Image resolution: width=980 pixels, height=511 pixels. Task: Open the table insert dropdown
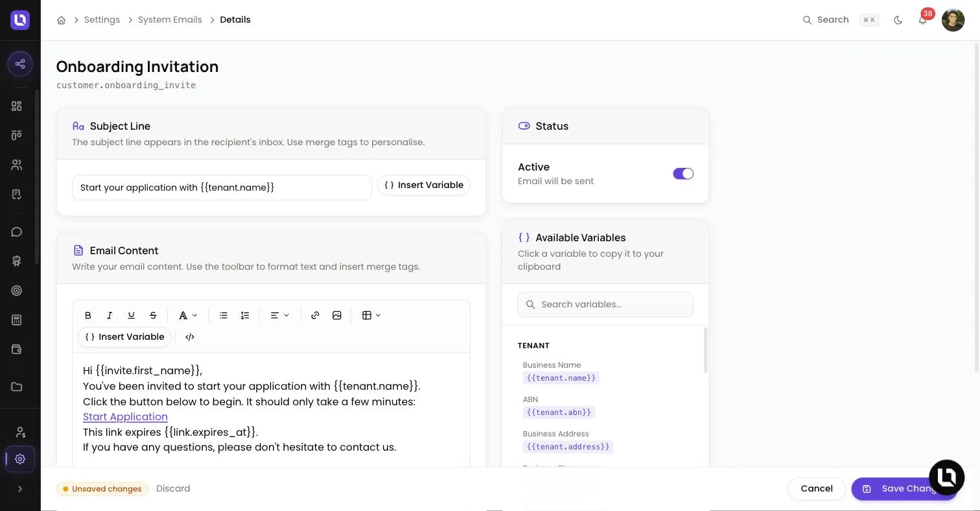click(x=371, y=315)
